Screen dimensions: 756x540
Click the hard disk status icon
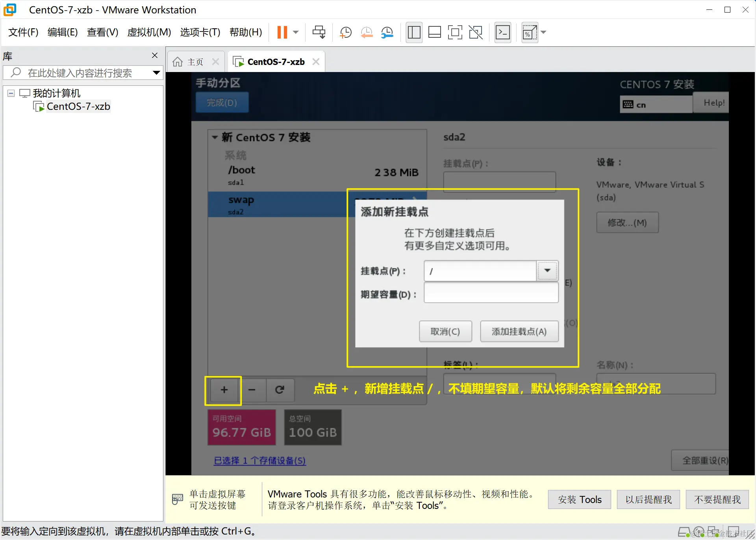point(684,532)
